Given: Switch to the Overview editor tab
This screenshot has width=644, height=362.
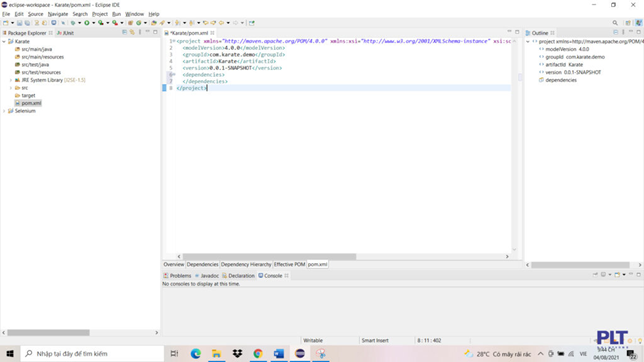Looking at the screenshot, I should pyautogui.click(x=174, y=264).
